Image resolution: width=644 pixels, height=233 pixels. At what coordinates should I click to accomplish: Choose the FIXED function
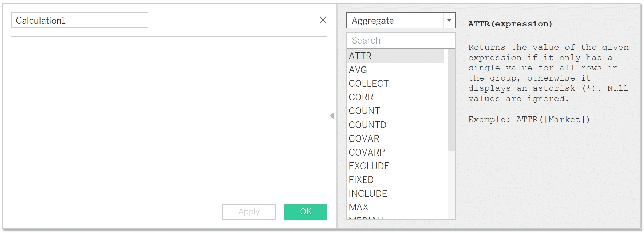pyautogui.click(x=395, y=180)
